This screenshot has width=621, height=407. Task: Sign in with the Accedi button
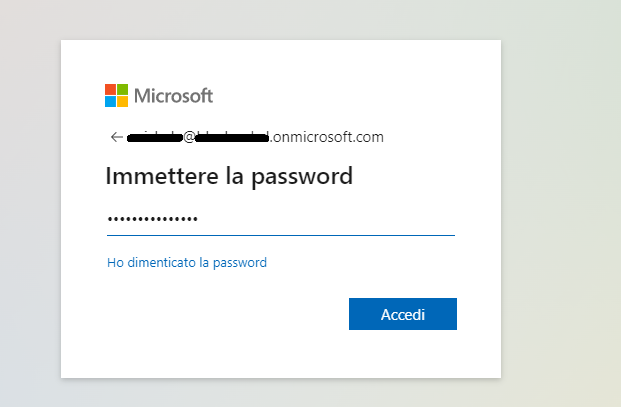[403, 314]
